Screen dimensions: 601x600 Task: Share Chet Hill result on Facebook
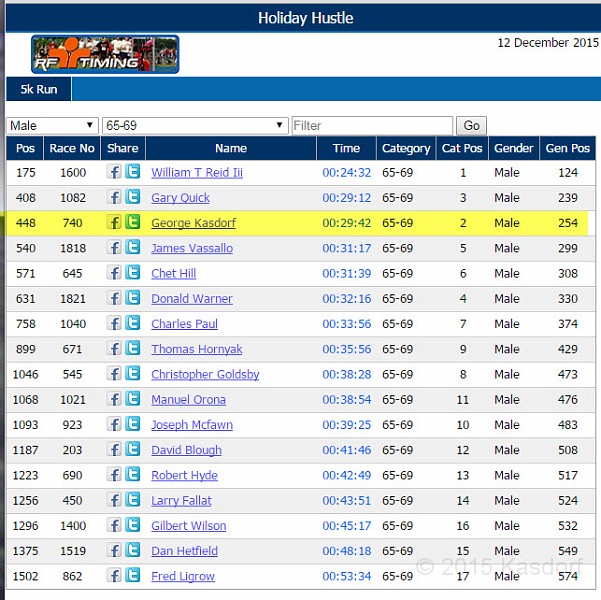114,273
